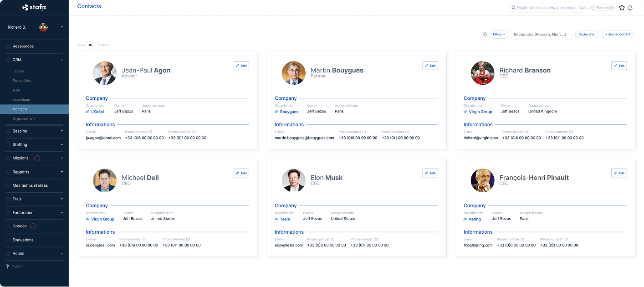Viewport: 644px width, 287px height.
Task: Collapse the CRM menu section
Action: tap(62, 60)
